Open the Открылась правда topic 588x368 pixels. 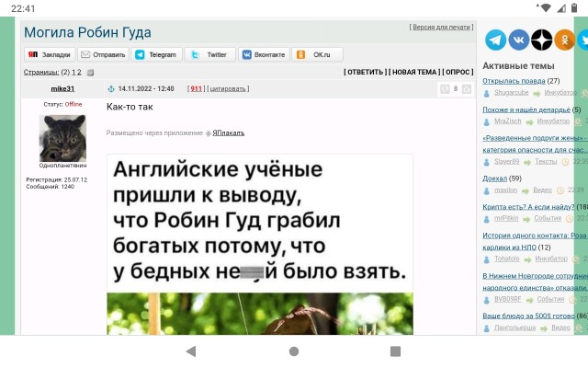tap(514, 81)
